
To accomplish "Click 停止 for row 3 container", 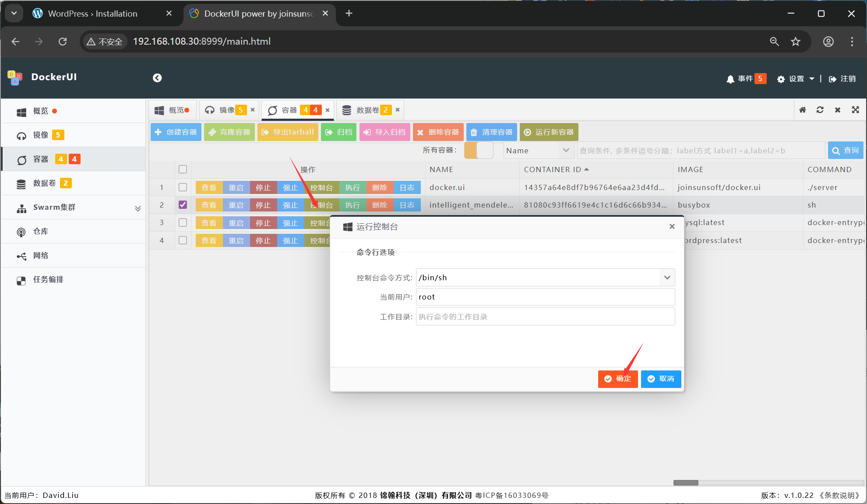I will click(263, 223).
